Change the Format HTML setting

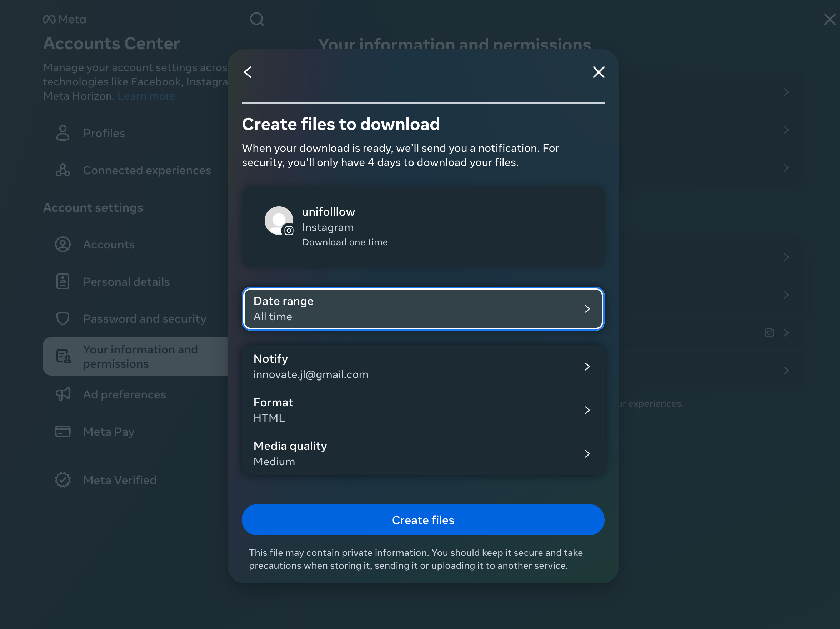[423, 411]
